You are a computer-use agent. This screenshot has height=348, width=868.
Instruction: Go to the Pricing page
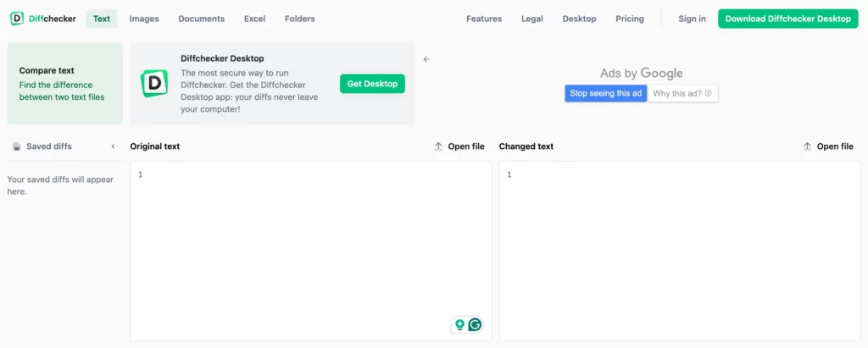(630, 19)
